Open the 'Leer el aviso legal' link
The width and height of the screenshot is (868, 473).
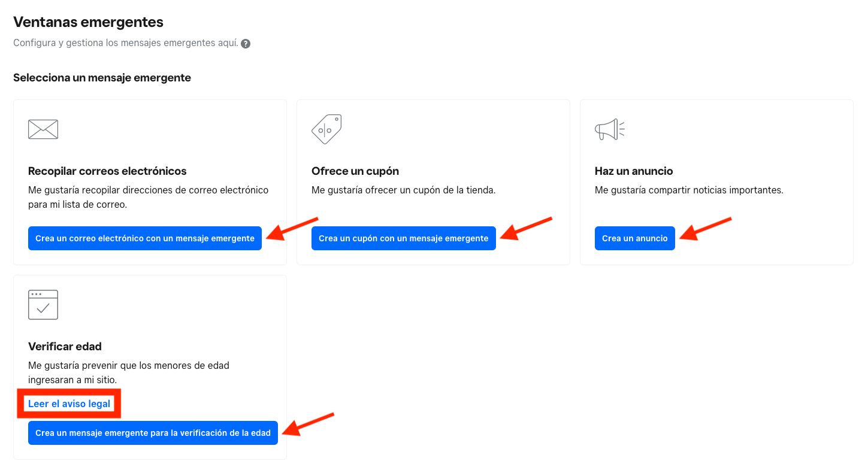point(69,404)
